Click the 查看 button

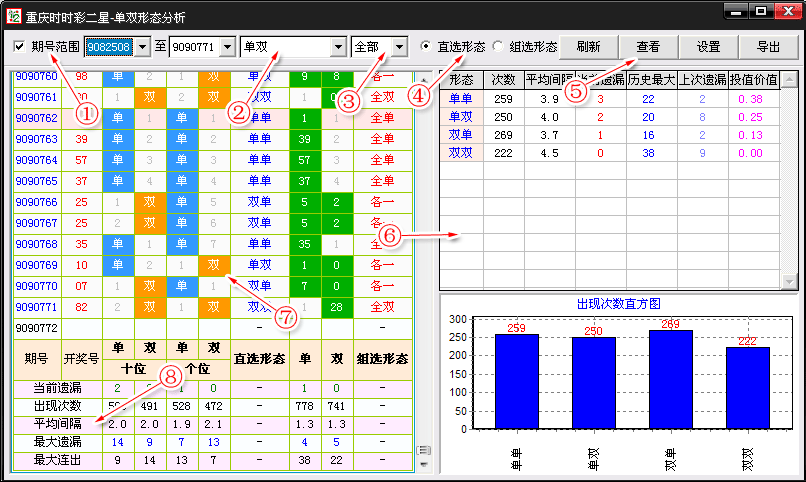(648, 47)
